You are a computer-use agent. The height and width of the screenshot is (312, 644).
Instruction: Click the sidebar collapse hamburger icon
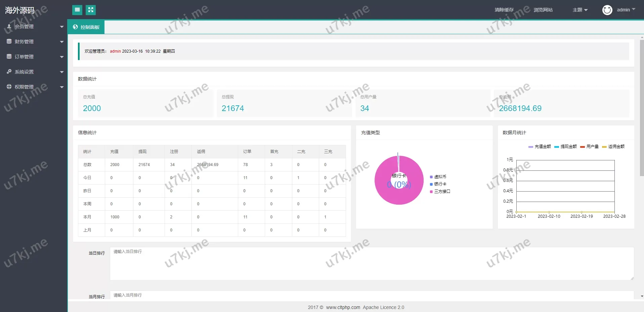(77, 10)
